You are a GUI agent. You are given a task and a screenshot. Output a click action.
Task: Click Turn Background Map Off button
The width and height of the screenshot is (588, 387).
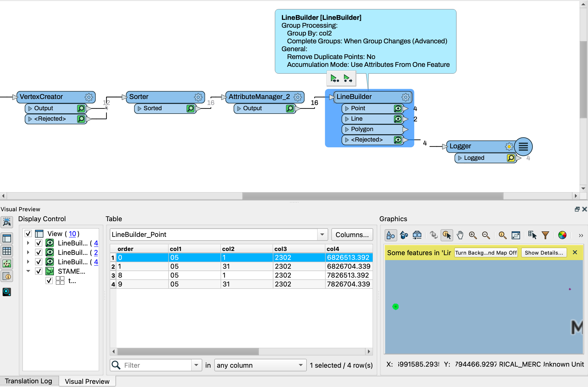point(486,253)
